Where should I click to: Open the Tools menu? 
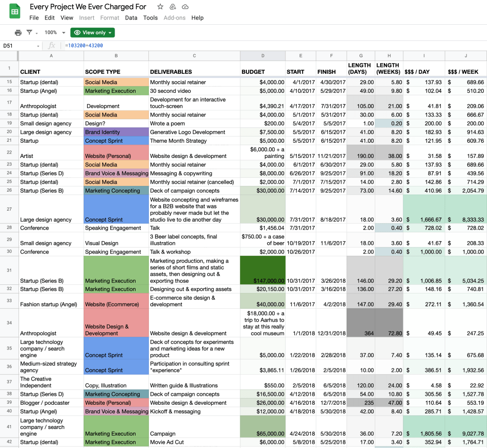pos(150,18)
